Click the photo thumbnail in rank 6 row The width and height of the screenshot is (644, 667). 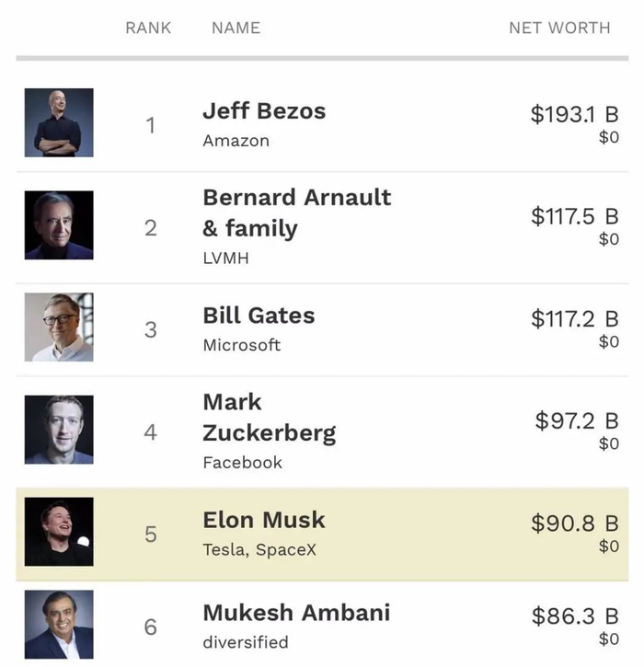59,625
